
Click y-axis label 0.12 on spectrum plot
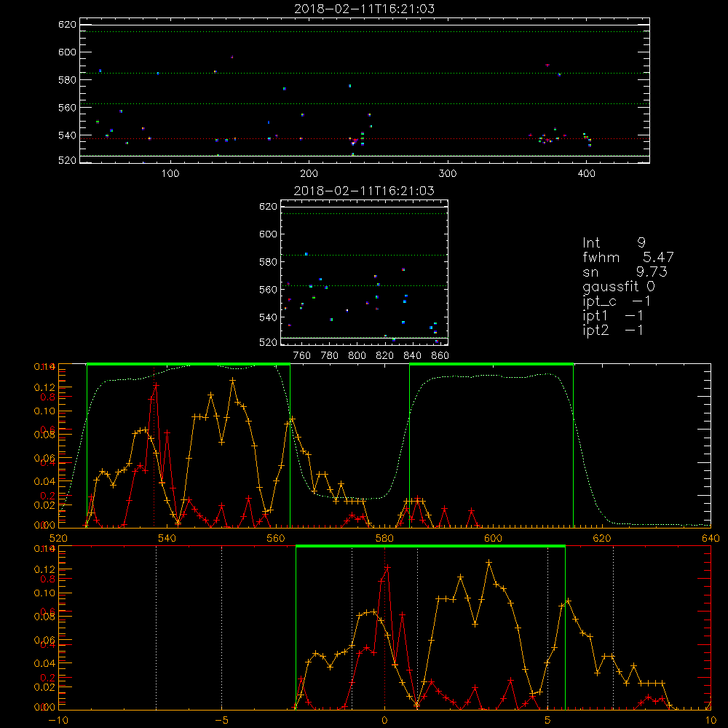tap(46, 387)
